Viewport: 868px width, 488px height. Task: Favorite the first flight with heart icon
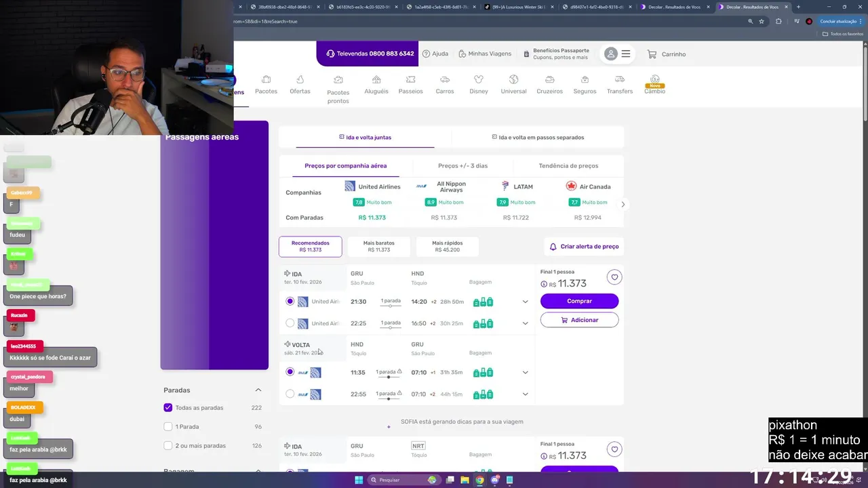pyautogui.click(x=614, y=277)
